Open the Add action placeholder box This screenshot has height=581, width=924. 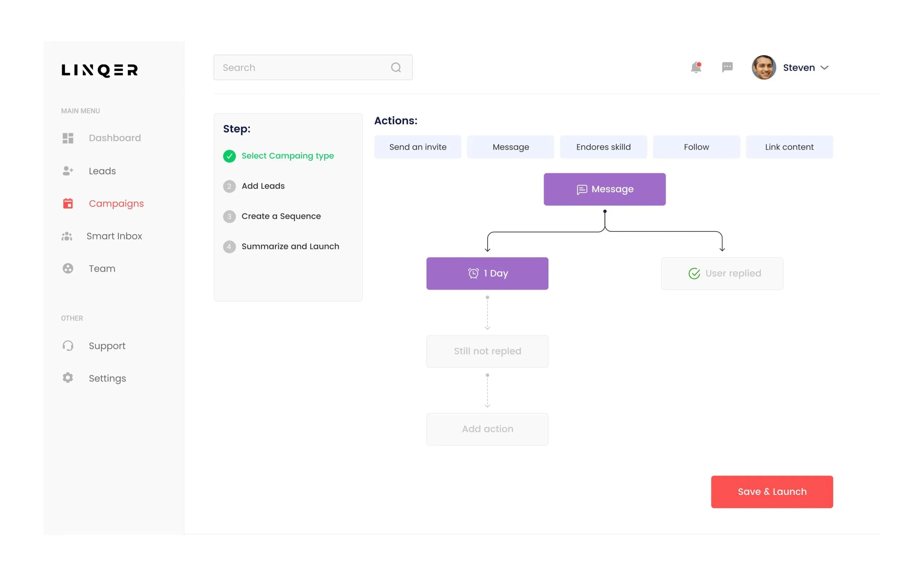click(487, 429)
